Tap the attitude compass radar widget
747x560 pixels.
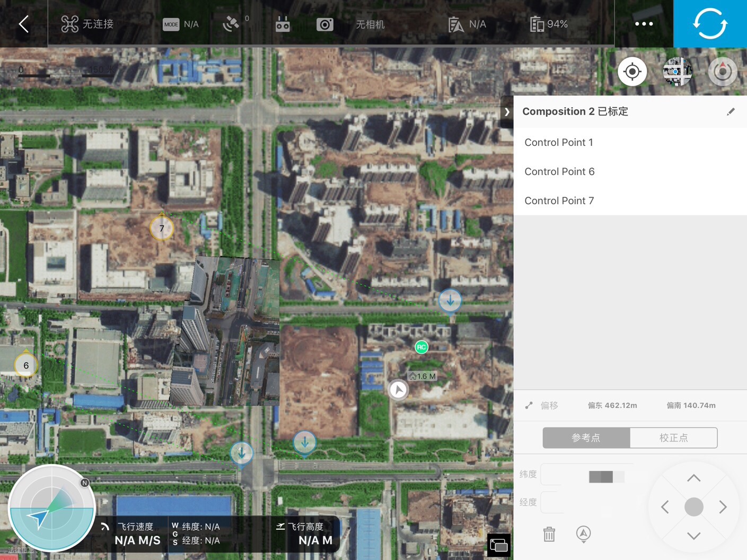(51, 508)
